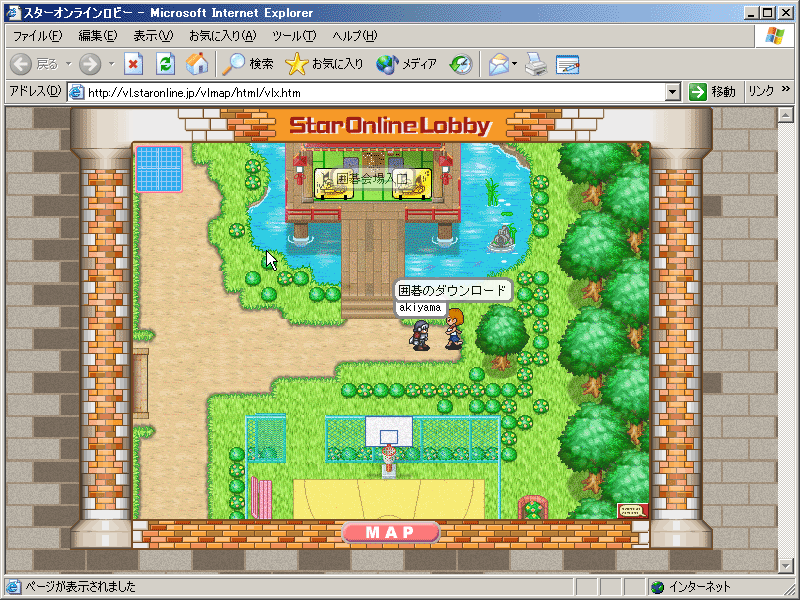
Task: Open the お気に入り(A) menu
Action: point(222,36)
